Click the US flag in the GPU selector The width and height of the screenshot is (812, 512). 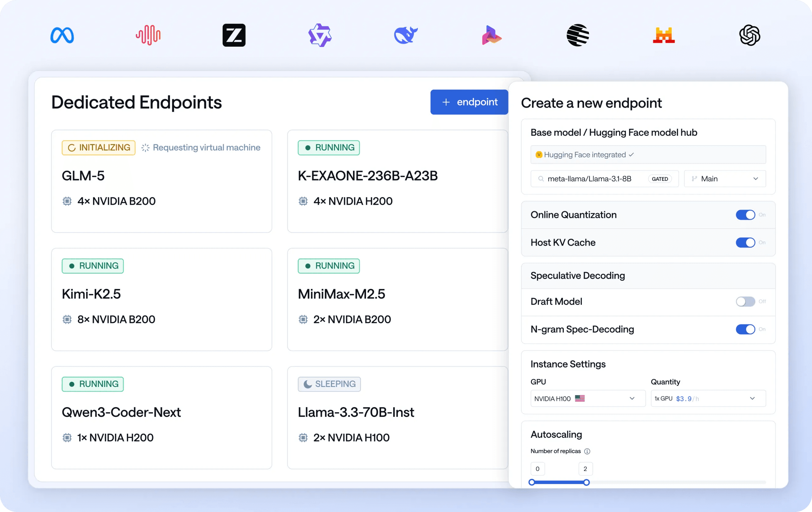point(580,398)
